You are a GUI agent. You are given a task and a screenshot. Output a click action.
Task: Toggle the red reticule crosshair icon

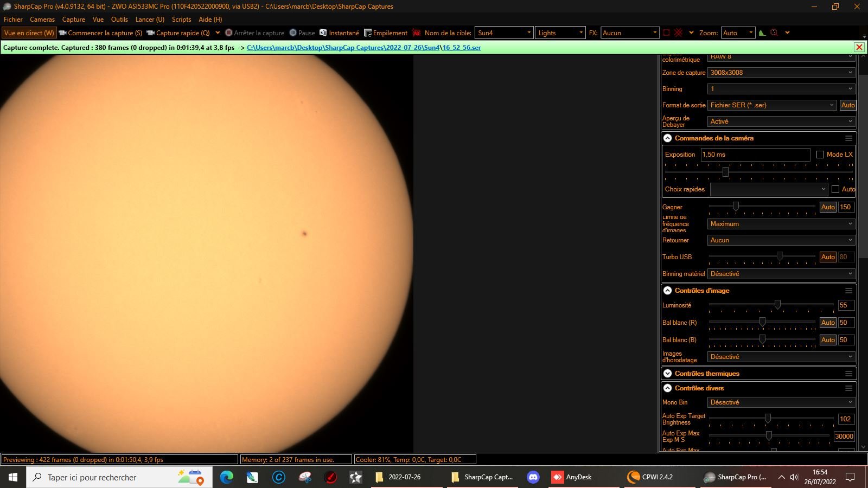(678, 33)
